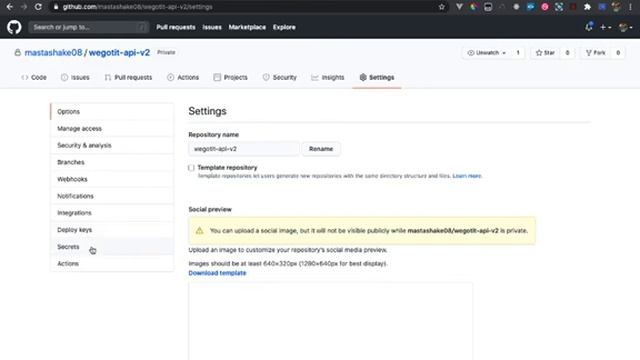Reload the page with refresh icon
The width and height of the screenshot is (640, 360).
(x=38, y=7)
